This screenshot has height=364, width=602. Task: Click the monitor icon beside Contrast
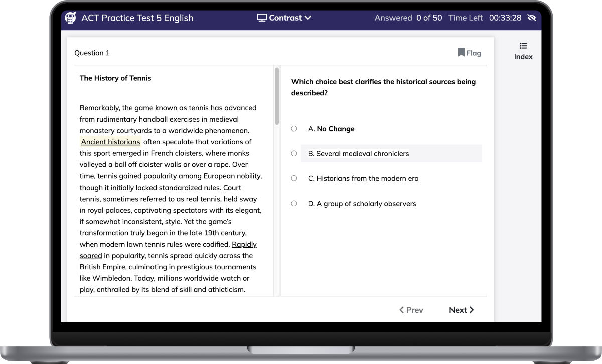262,18
